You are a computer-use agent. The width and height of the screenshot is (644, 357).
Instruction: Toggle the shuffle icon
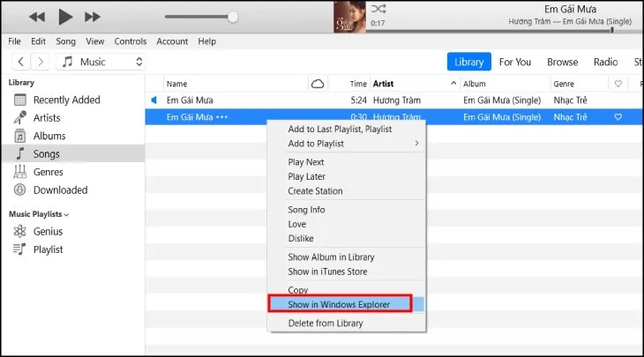(378, 8)
